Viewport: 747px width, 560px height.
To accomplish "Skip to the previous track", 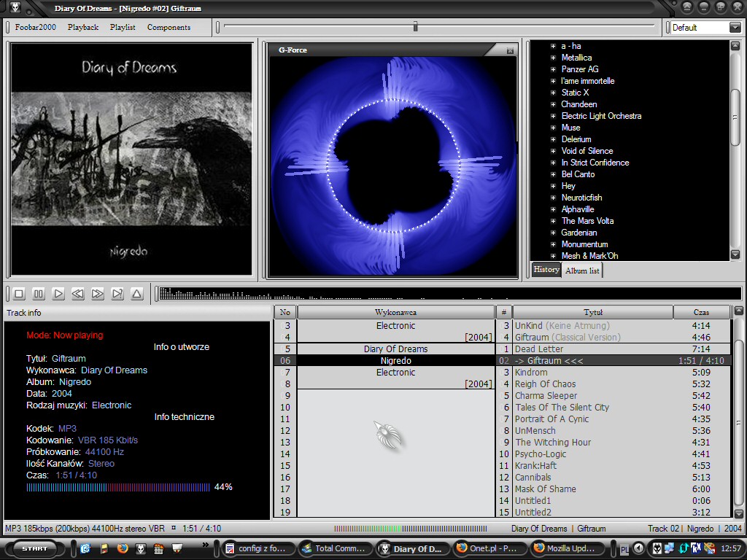I will (x=77, y=294).
